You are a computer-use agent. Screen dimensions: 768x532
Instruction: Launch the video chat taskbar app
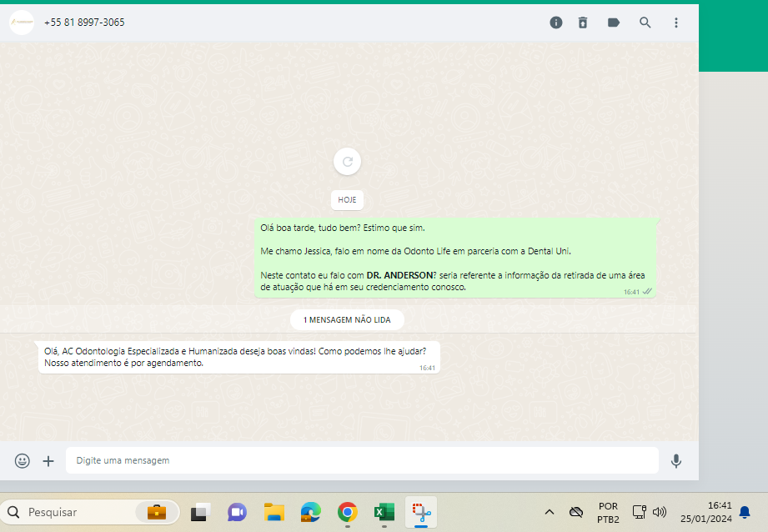237,513
